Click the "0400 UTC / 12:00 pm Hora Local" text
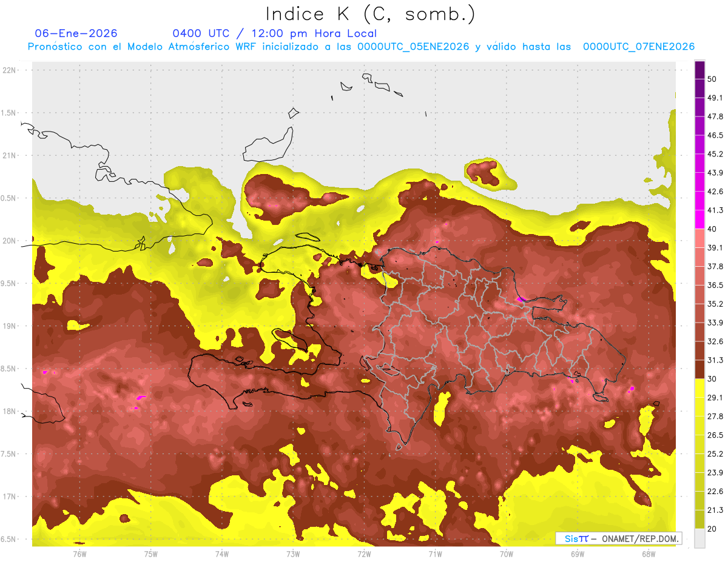728x562 pixels. click(274, 33)
